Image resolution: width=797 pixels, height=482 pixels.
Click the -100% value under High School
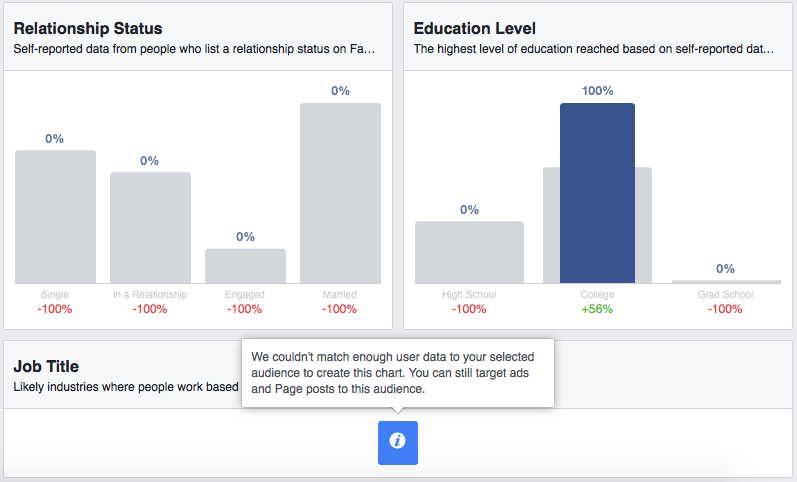tap(469, 309)
